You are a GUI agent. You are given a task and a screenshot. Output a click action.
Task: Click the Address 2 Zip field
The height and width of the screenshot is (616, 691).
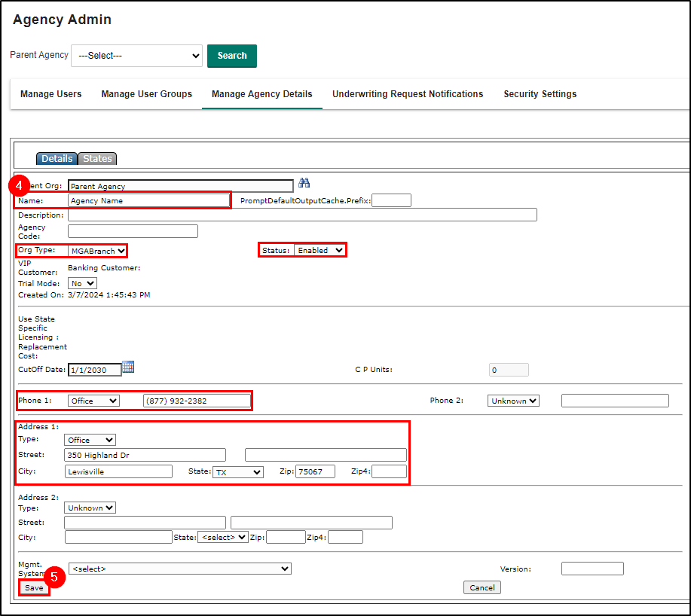click(x=286, y=537)
